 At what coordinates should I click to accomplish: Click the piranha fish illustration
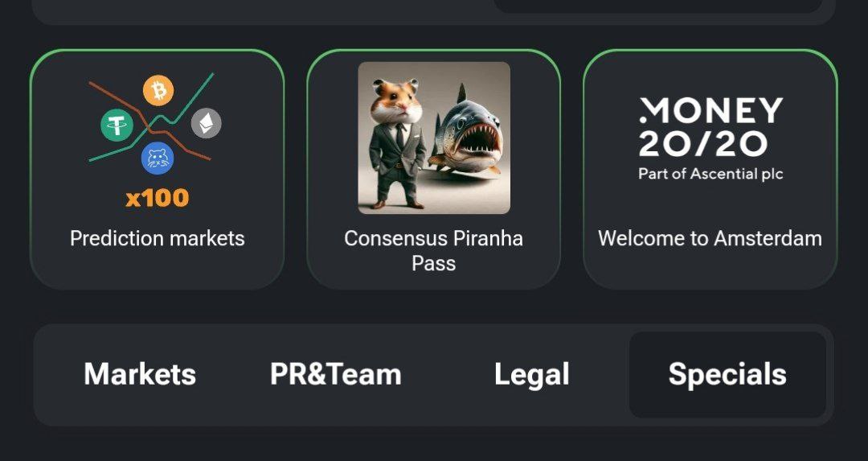(466, 132)
